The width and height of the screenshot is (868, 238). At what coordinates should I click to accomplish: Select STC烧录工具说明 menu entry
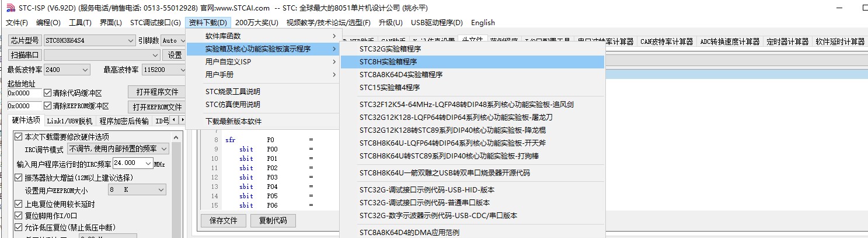[263, 92]
